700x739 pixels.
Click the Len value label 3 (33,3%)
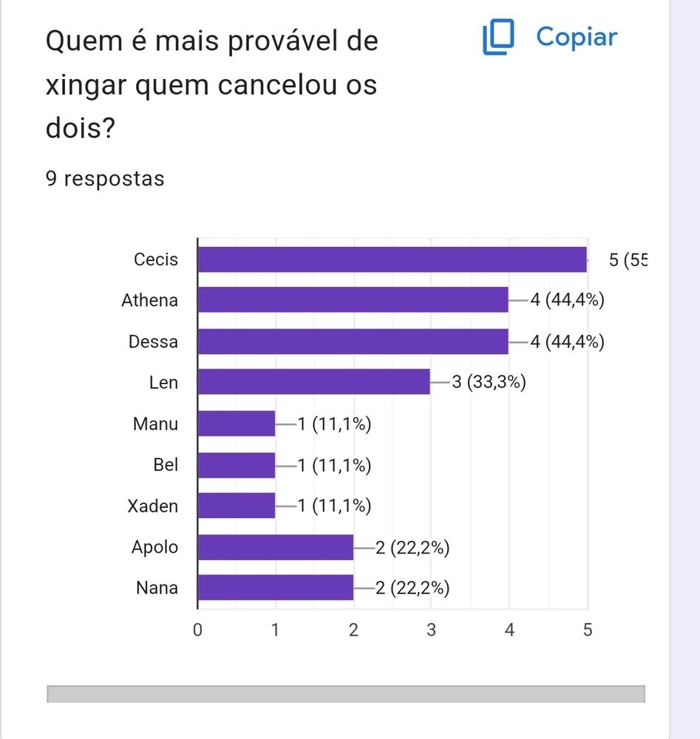[x=489, y=383]
